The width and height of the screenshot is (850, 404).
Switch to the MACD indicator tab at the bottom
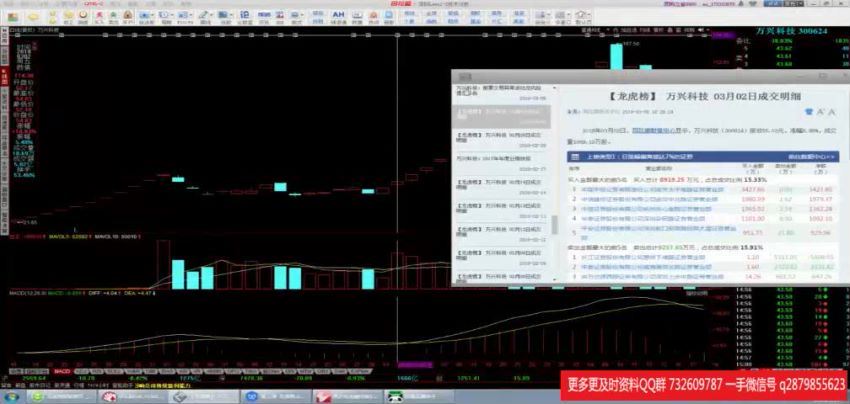click(62, 370)
